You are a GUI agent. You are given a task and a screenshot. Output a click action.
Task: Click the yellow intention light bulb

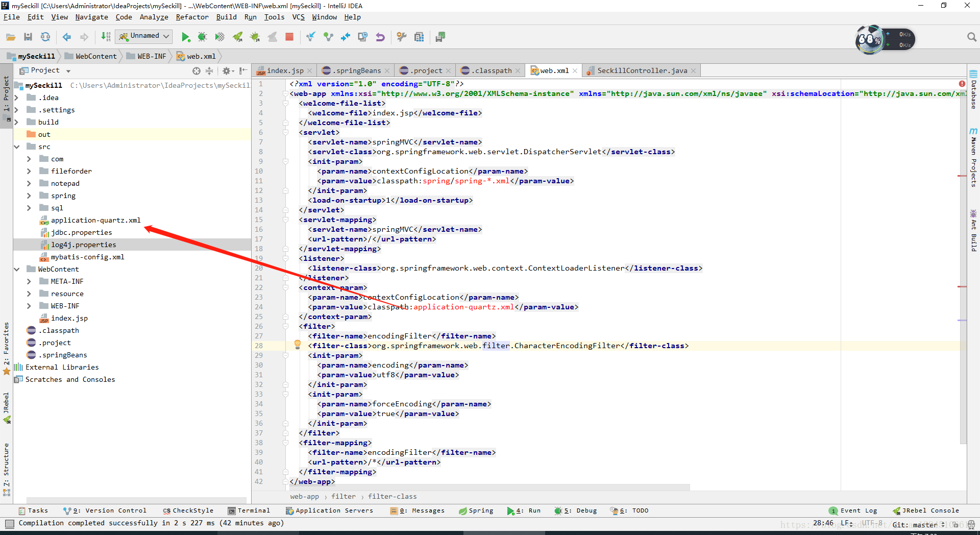click(298, 345)
